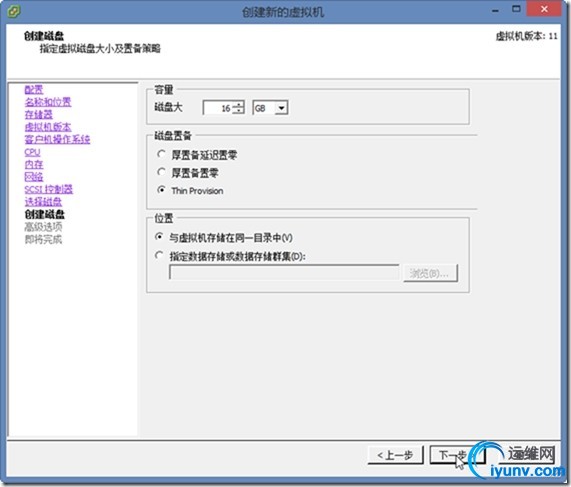Open the GB disk size unit dropdown
The image size is (571, 487).
click(281, 108)
